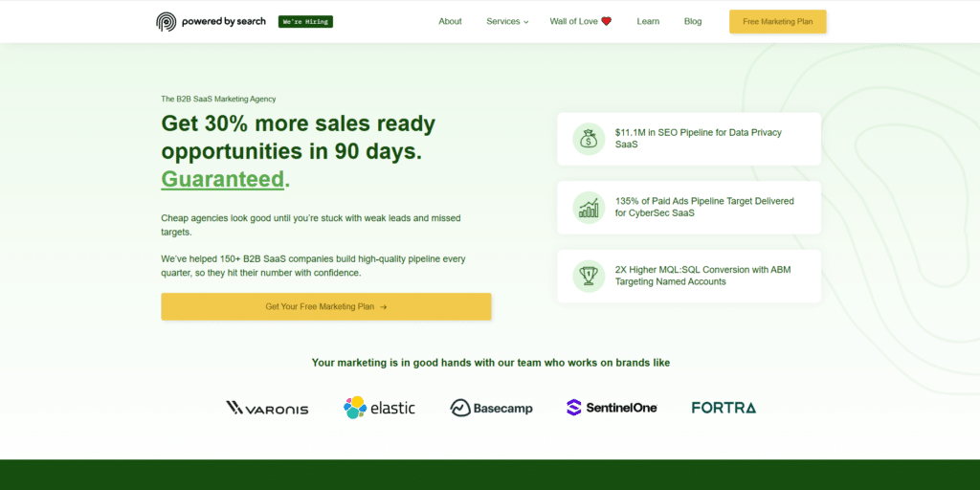The height and width of the screenshot is (490, 980).
Task: Click the Varonis brand logo
Action: (x=267, y=408)
